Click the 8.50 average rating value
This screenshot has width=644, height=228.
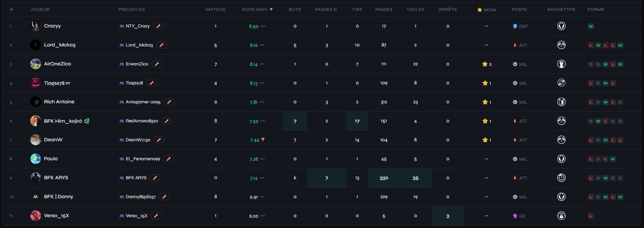pyautogui.click(x=254, y=26)
